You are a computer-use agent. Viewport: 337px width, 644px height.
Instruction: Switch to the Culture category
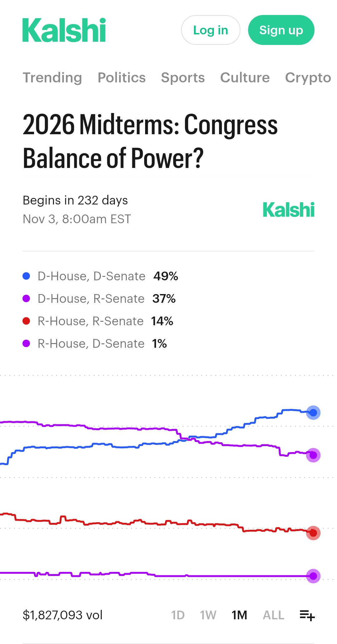point(245,78)
